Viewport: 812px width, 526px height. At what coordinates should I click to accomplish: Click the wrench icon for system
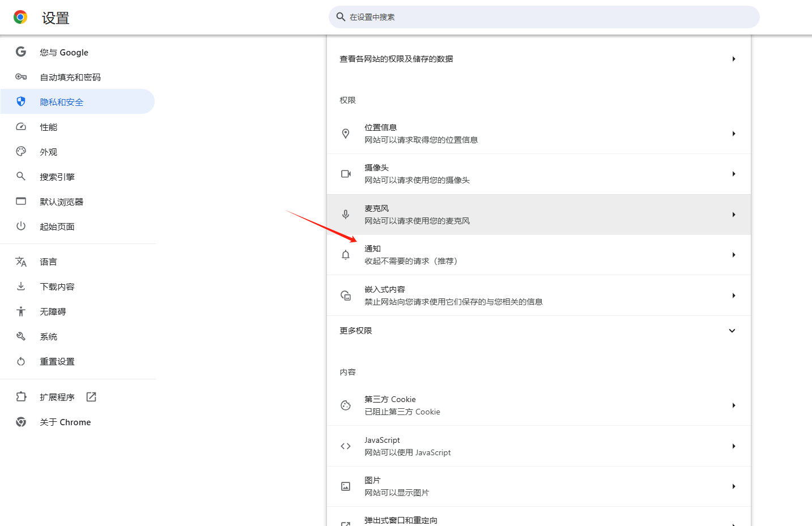pyautogui.click(x=21, y=336)
